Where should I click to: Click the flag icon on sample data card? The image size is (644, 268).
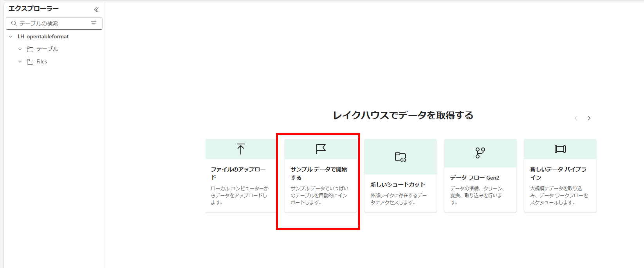[x=321, y=149]
